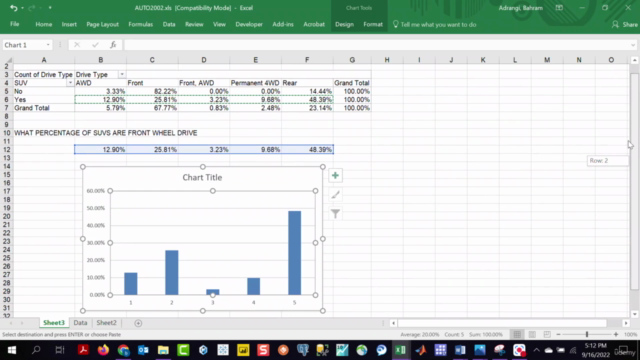Screen dimensions: 640x360
Task: Click the Insert Function fx icon
Action: (x=113, y=45)
